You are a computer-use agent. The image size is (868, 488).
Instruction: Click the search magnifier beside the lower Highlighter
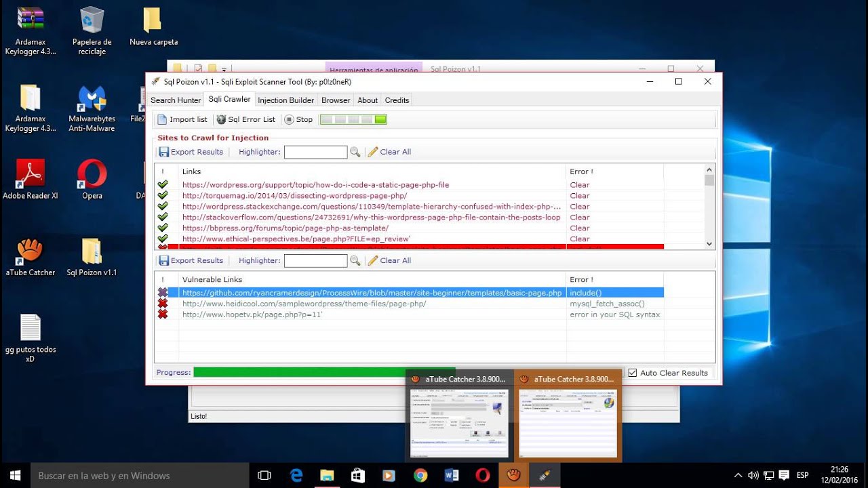click(x=355, y=260)
